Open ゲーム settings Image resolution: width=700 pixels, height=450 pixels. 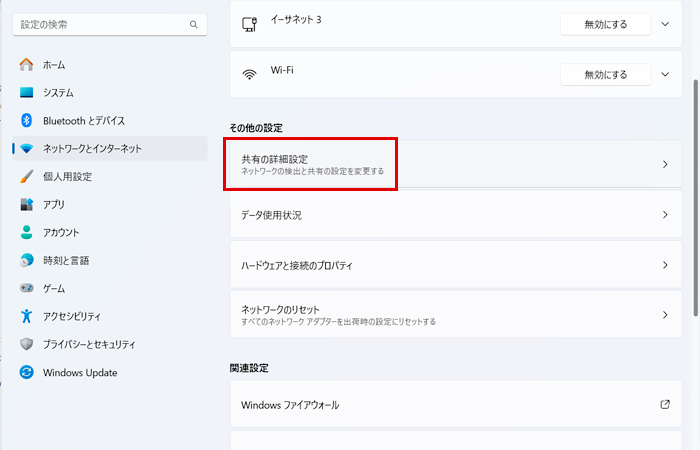pyautogui.click(x=110, y=288)
